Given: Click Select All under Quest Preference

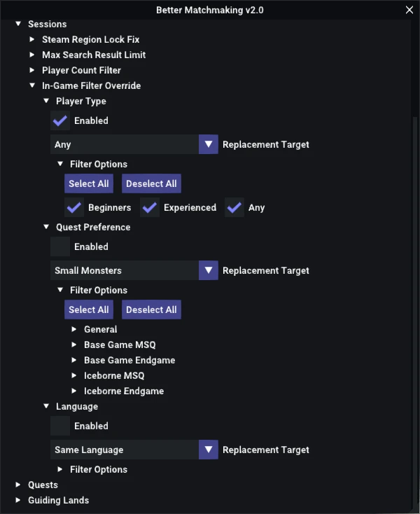Looking at the screenshot, I should (x=89, y=310).
